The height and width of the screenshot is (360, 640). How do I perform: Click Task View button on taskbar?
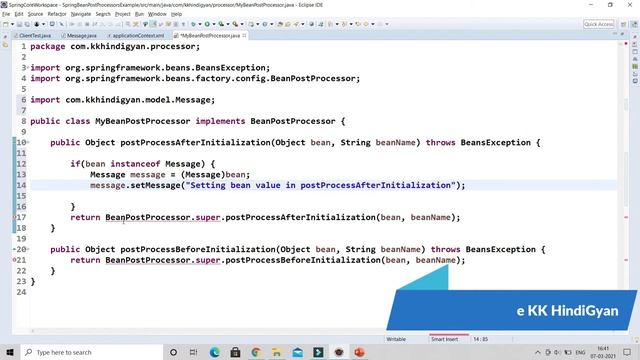click(193, 352)
